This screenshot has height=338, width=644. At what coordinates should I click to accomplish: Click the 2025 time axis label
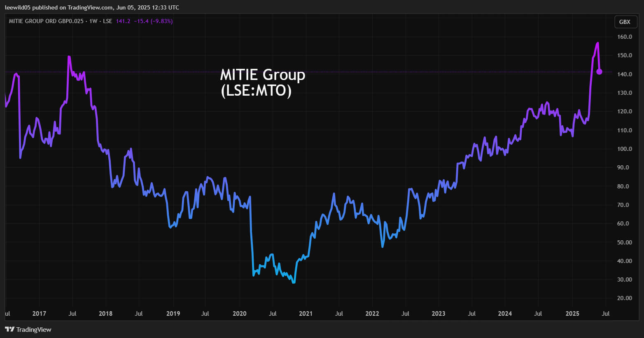(x=572, y=314)
